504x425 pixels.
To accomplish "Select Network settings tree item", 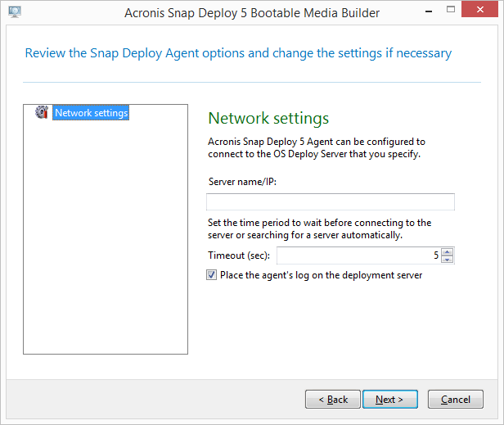I will pyautogui.click(x=91, y=113).
